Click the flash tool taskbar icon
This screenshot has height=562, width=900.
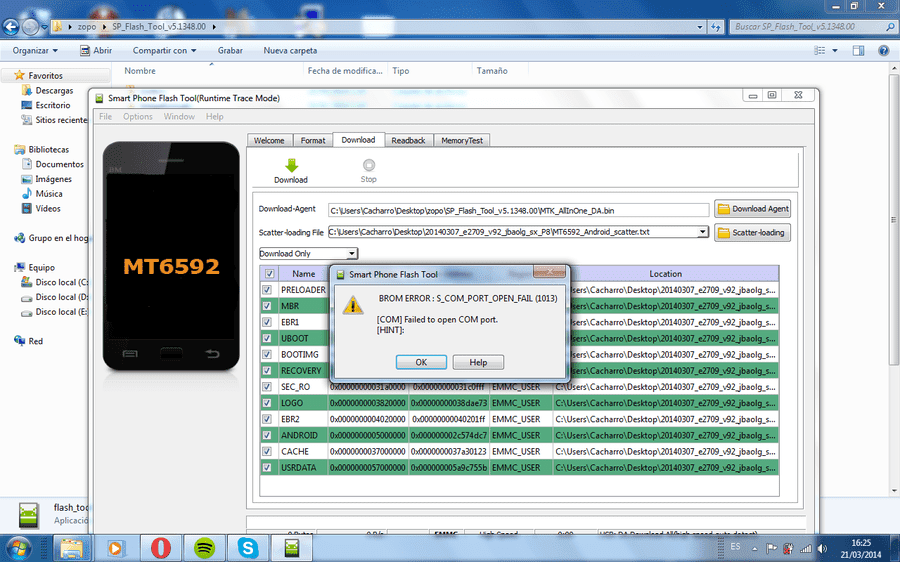(292, 548)
